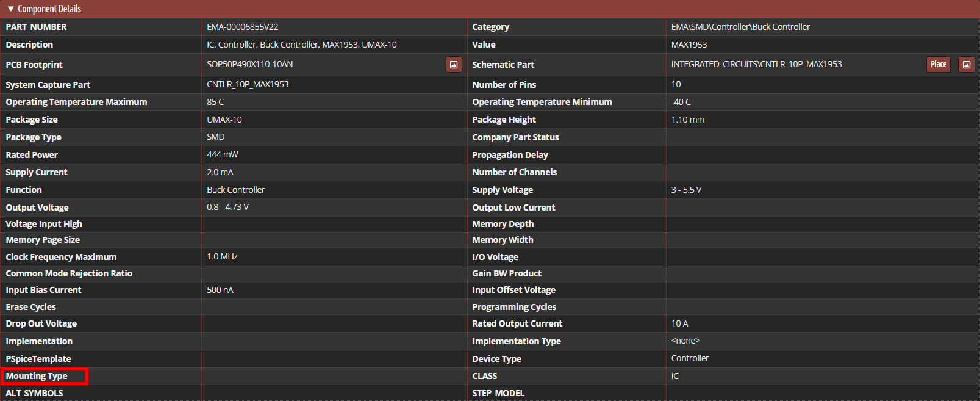
Task: Select Schematic Part path INTEGRATED_CIRCUITS\CNTLR_10P_MAX1953
Action: (756, 64)
